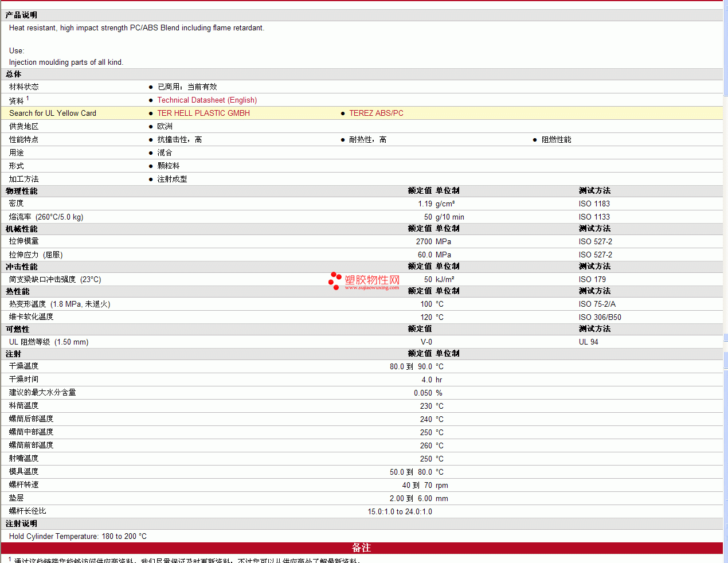Viewport: 728px width, 563px height.
Task: Click 简支梁缺口冲击强度 (23°C) label
Action: pos(55,280)
